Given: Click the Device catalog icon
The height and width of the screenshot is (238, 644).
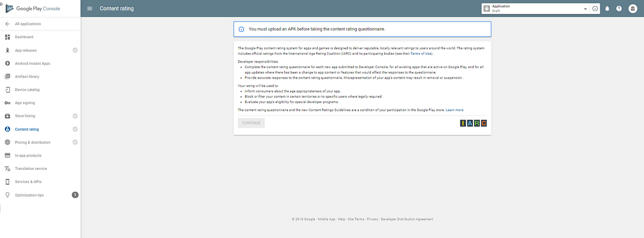Looking at the screenshot, I should [x=7, y=90].
